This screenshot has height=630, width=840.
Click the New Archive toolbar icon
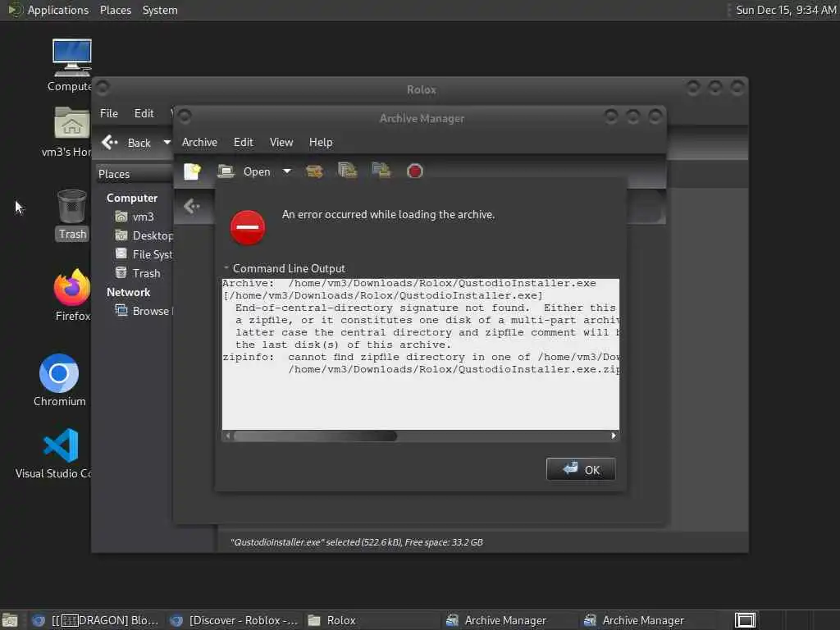coord(192,171)
